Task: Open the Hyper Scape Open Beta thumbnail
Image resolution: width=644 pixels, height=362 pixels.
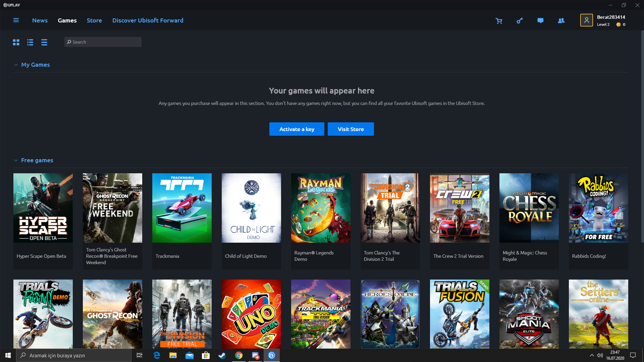Action: pos(43,208)
